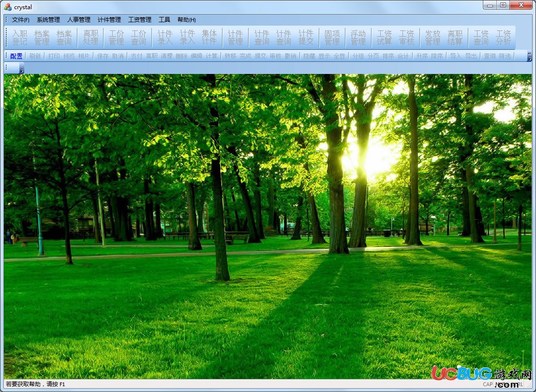The width and height of the screenshot is (536, 392).
Task: Click the 导入 import button
Action: 456,56
